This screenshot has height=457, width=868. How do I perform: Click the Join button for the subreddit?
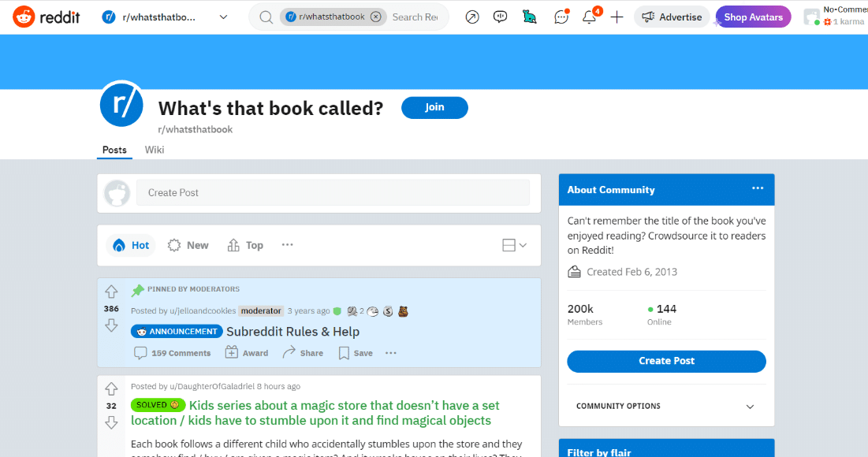434,107
